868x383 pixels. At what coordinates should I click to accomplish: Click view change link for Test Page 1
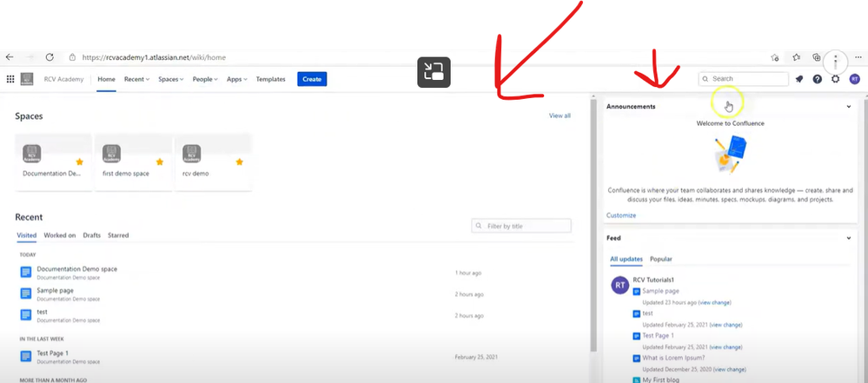[x=726, y=347]
